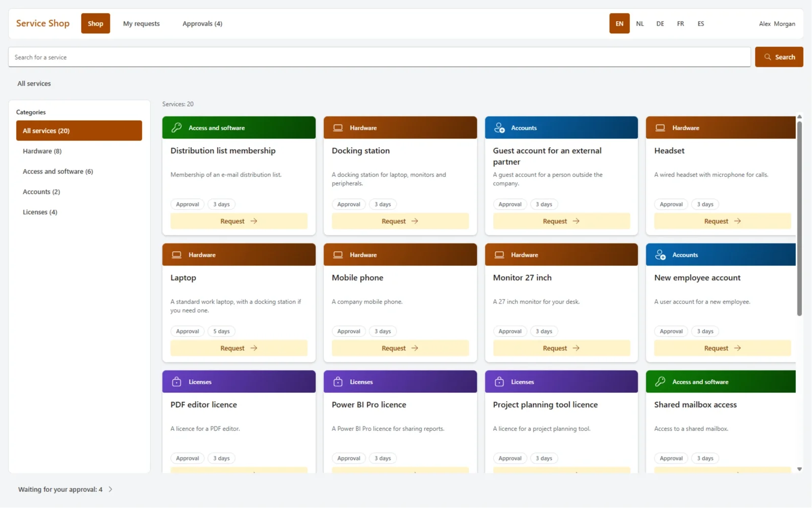
Task: Request the Monitor 27 inch
Action: [561, 348]
